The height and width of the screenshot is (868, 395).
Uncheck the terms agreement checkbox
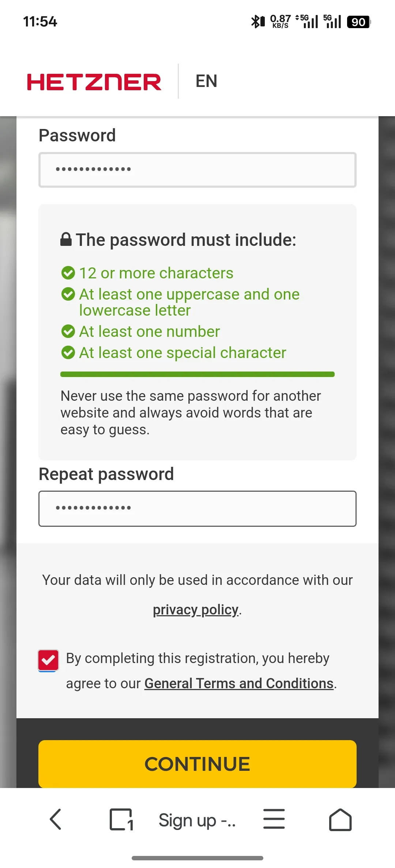coord(48,660)
